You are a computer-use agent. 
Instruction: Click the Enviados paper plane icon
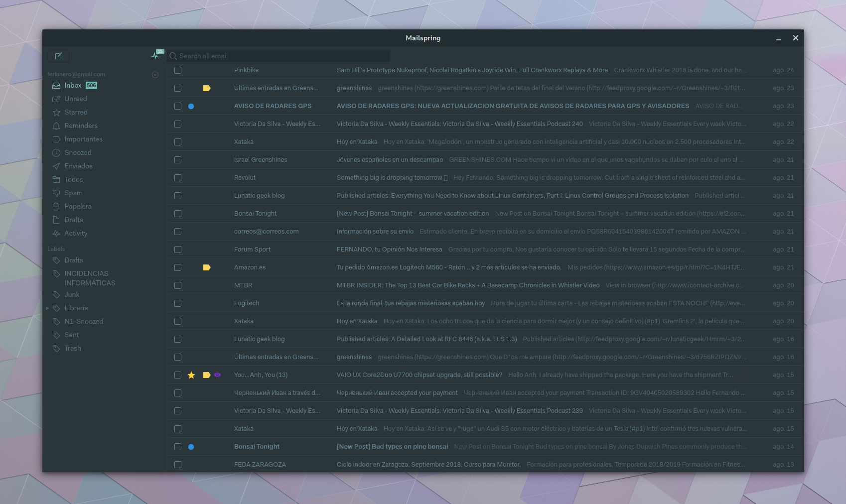tap(56, 166)
